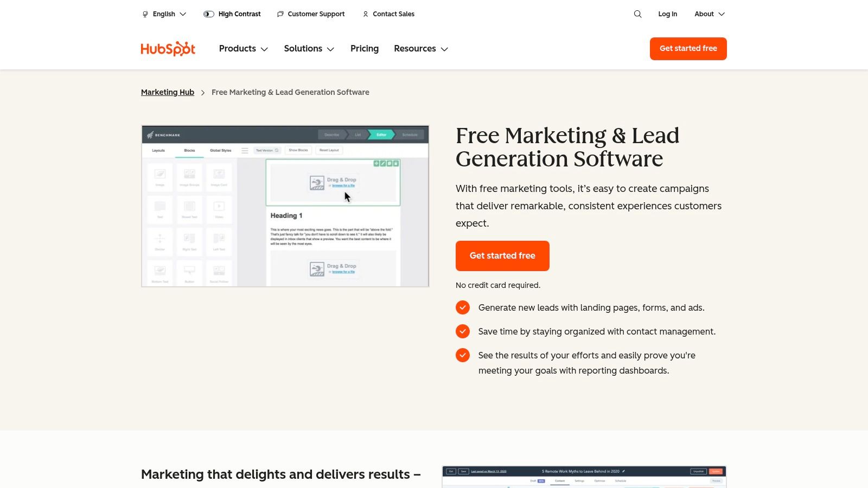Viewport: 868px width, 488px height.
Task: Click hero 'Get started free' button below description
Action: (502, 256)
